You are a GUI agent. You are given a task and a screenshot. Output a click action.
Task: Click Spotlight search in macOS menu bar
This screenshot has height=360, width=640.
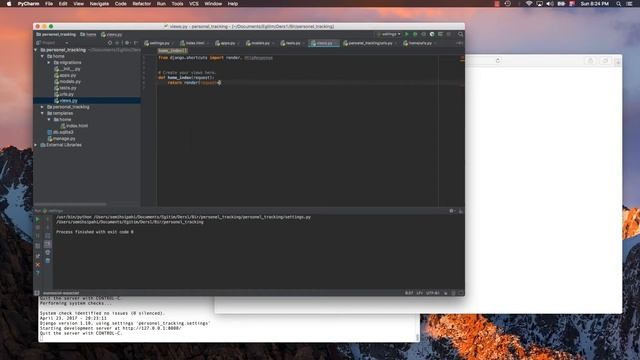[619, 4]
